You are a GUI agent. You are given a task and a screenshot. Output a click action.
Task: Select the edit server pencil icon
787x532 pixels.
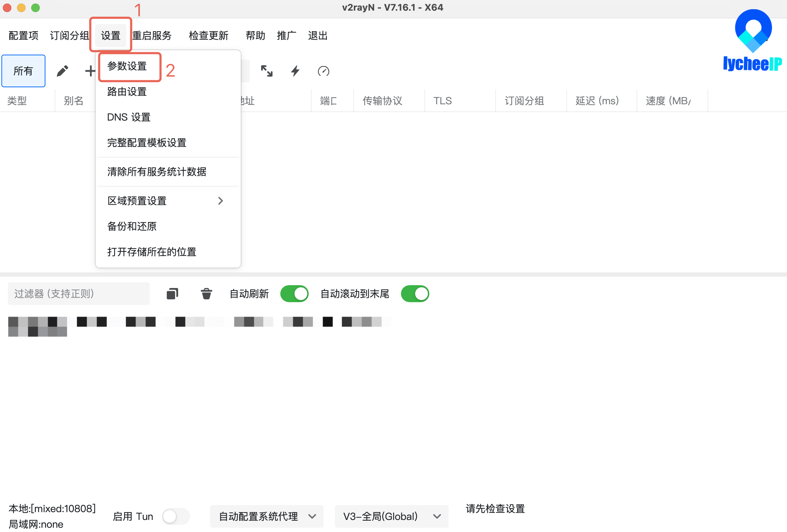pos(62,71)
